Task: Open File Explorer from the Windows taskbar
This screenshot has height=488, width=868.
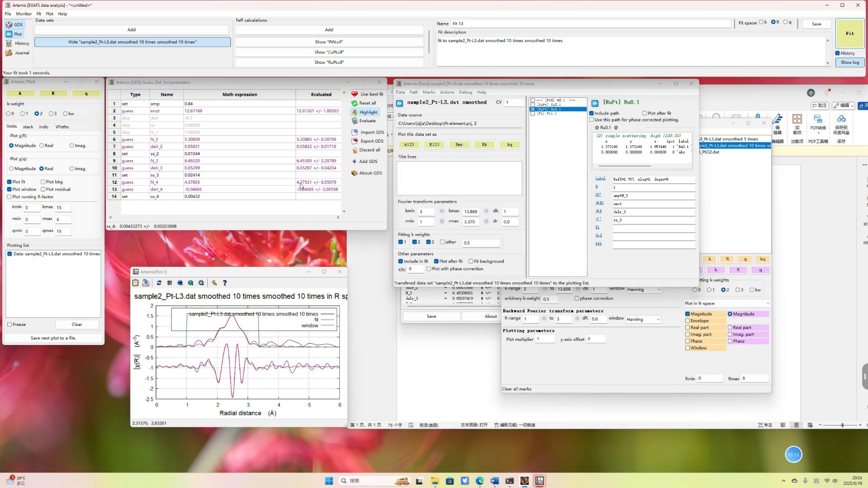Action: tap(434, 481)
